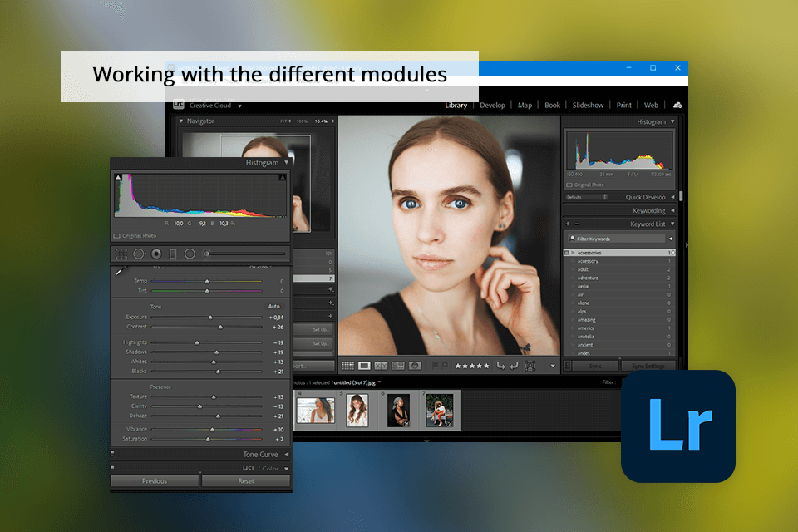Set the pick flag in toolbar

[435, 366]
